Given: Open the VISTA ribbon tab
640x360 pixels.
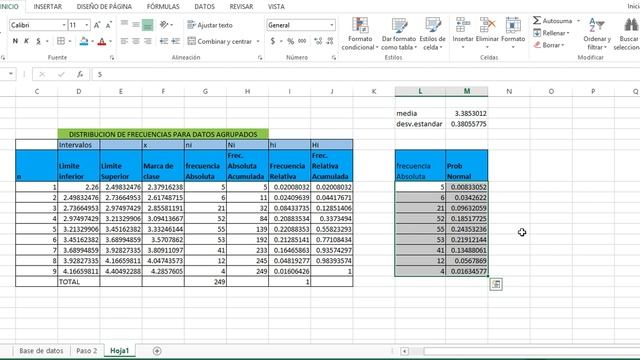Looking at the screenshot, I should click(276, 7).
